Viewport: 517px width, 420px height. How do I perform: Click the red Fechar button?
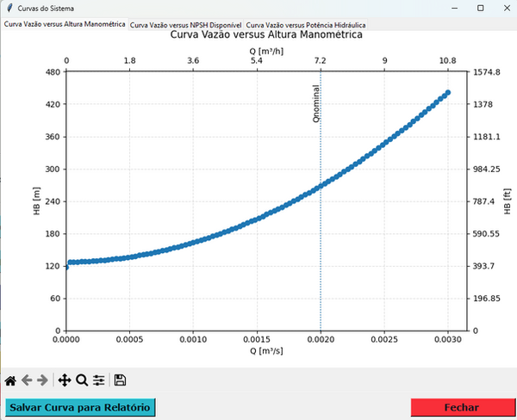(463, 407)
